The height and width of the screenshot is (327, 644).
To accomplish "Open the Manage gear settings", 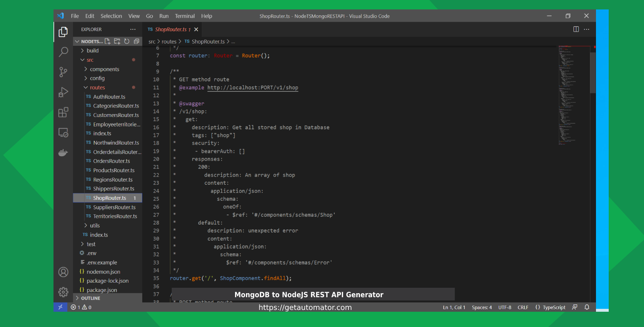I will (63, 292).
